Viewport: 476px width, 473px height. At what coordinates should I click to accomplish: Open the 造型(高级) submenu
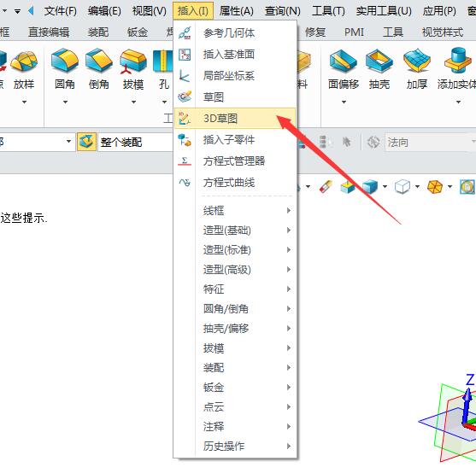[x=235, y=269]
